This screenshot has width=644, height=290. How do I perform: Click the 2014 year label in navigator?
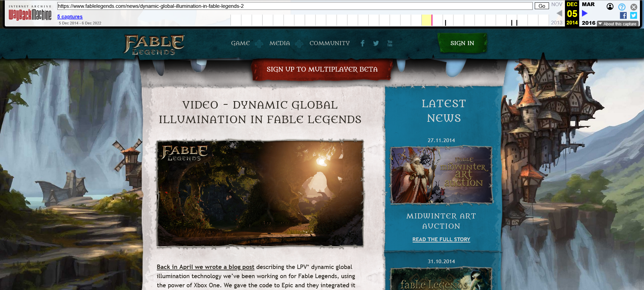[572, 23]
